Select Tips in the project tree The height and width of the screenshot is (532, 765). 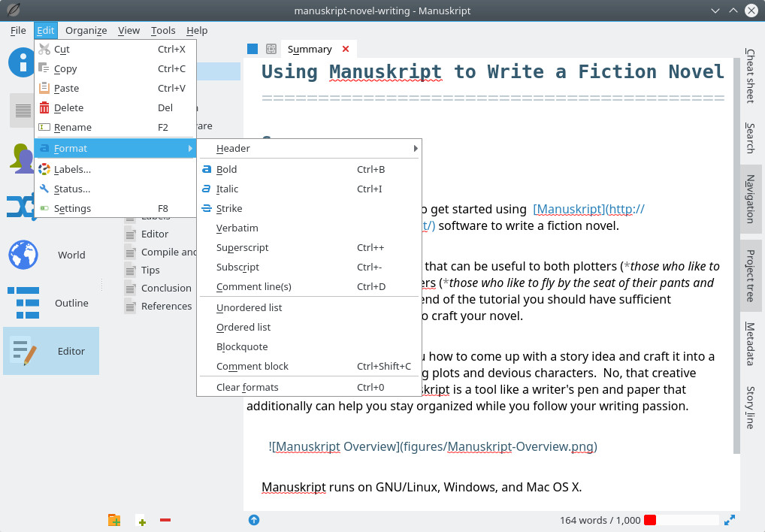click(x=150, y=270)
